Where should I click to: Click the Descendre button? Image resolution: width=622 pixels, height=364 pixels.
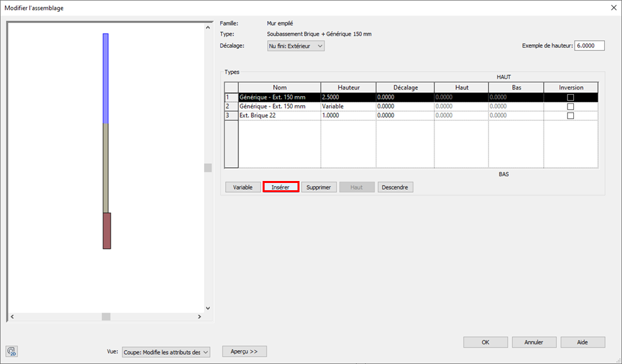(x=395, y=187)
